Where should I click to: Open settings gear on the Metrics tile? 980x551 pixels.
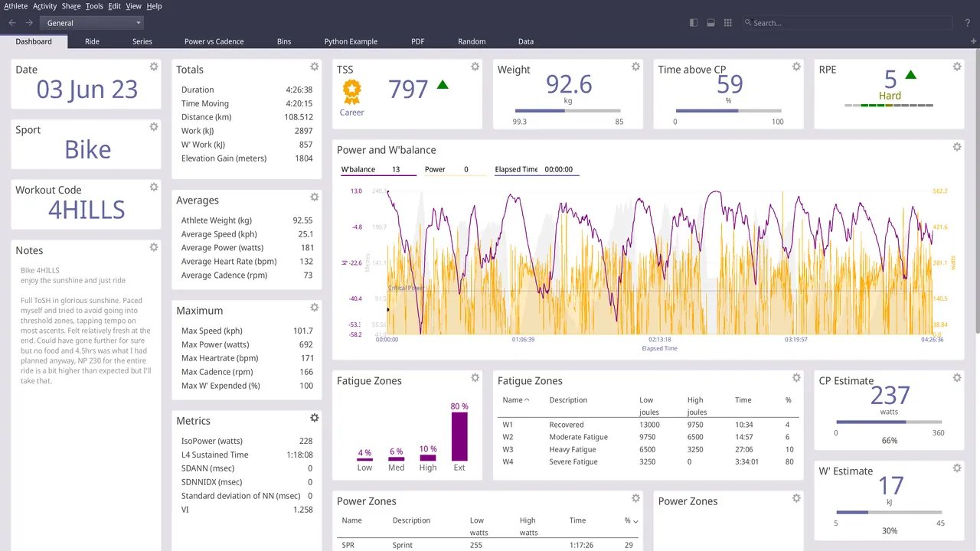click(x=315, y=418)
